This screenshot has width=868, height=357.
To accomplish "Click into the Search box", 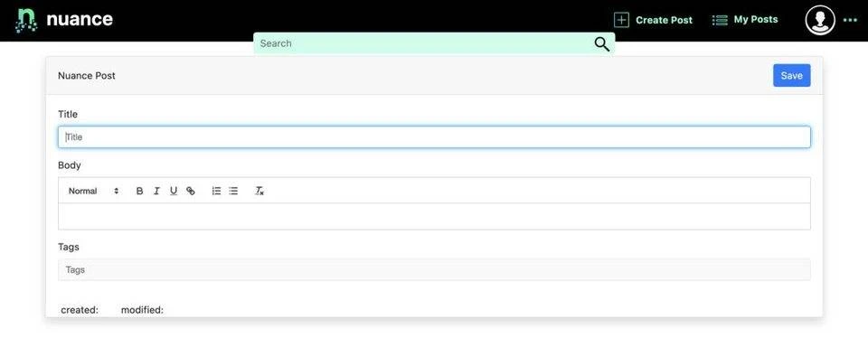I will [x=423, y=43].
